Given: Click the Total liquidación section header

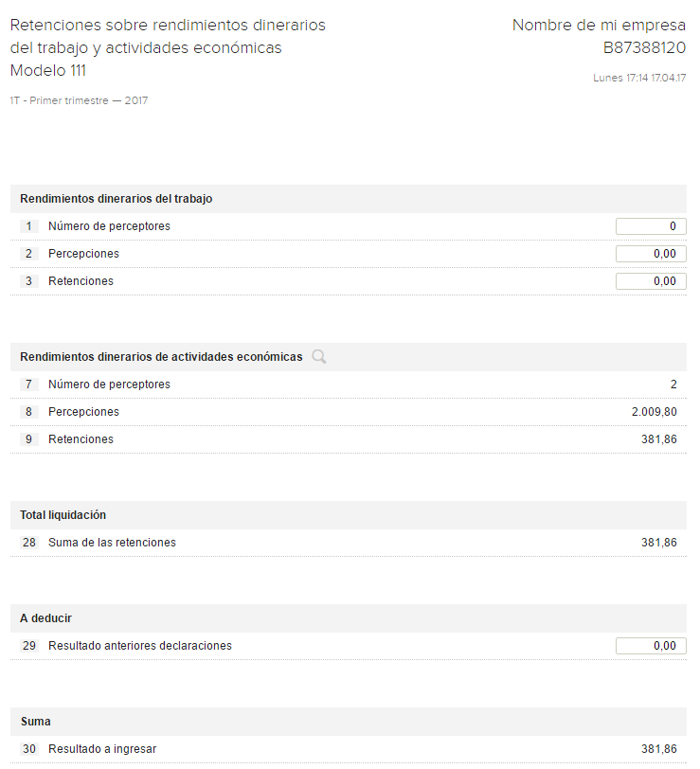Looking at the screenshot, I should point(63,515).
